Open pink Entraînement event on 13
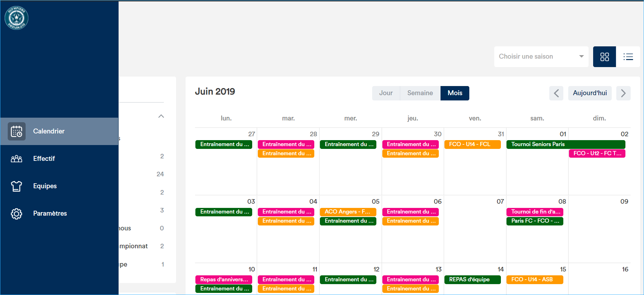The height and width of the screenshot is (295, 644). [x=410, y=280]
